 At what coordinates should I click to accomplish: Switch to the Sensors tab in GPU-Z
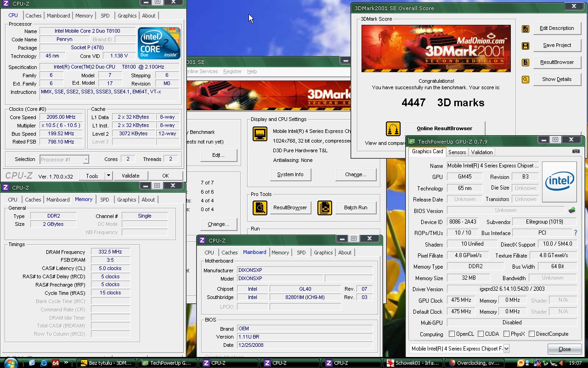point(457,152)
